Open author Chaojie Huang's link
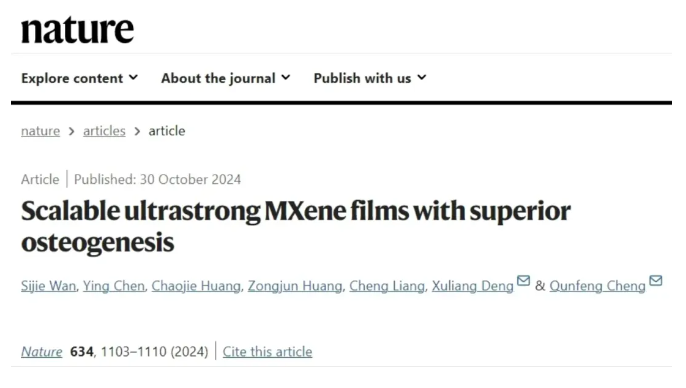Image resolution: width=686 pixels, height=388 pixels. coord(196,286)
